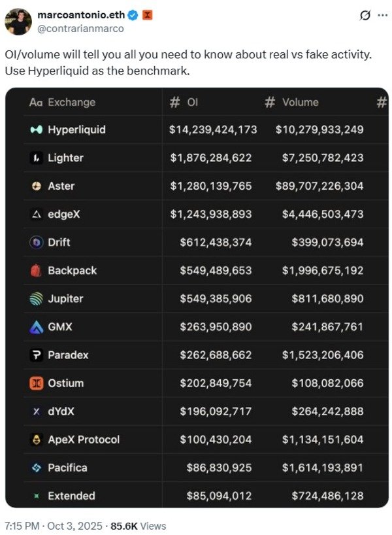Click the Lighter exchange logo icon
This screenshot has height=535, width=392.
pyautogui.click(x=37, y=158)
